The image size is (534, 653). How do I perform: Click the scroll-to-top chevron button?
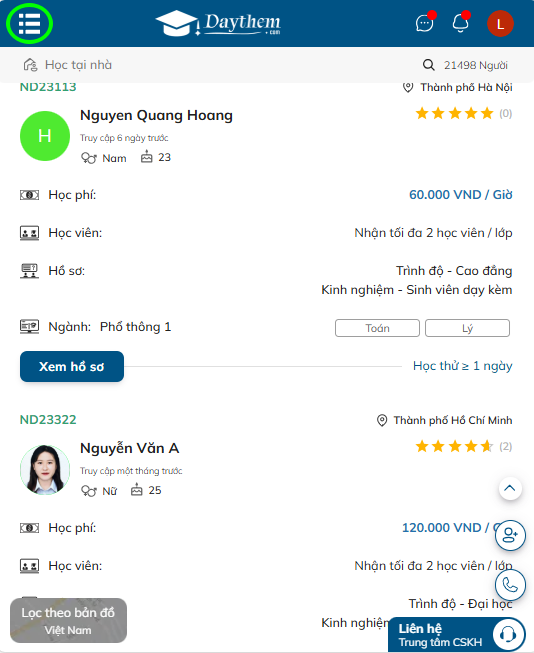pos(510,489)
